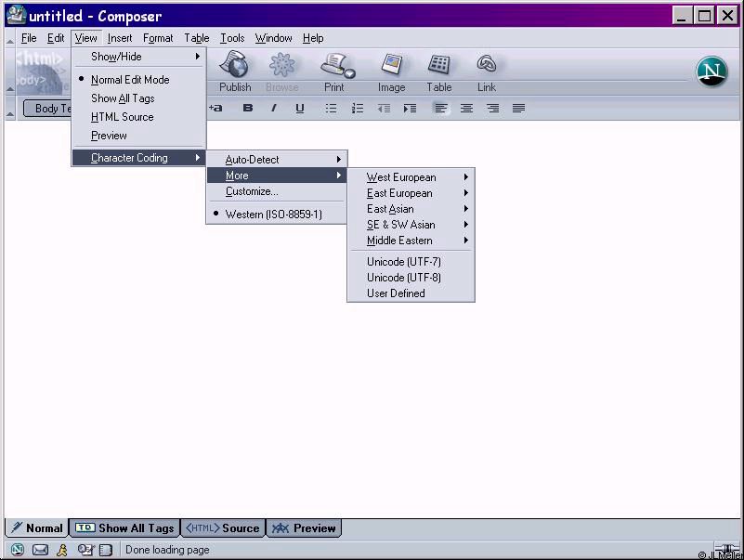
Task: Open Composer from the status bar icon
Action: click(x=85, y=550)
